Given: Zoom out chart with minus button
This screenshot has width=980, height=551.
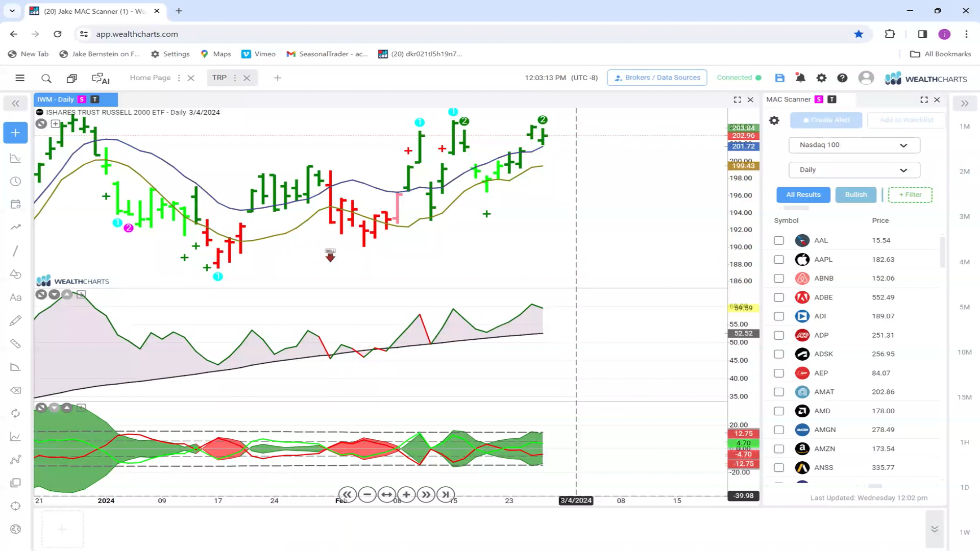Looking at the screenshot, I should click(x=367, y=494).
